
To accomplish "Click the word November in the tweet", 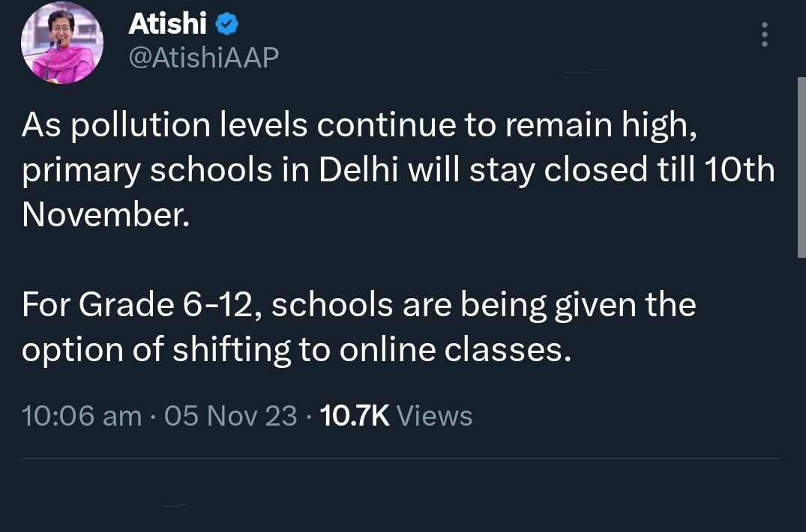I will click(101, 215).
